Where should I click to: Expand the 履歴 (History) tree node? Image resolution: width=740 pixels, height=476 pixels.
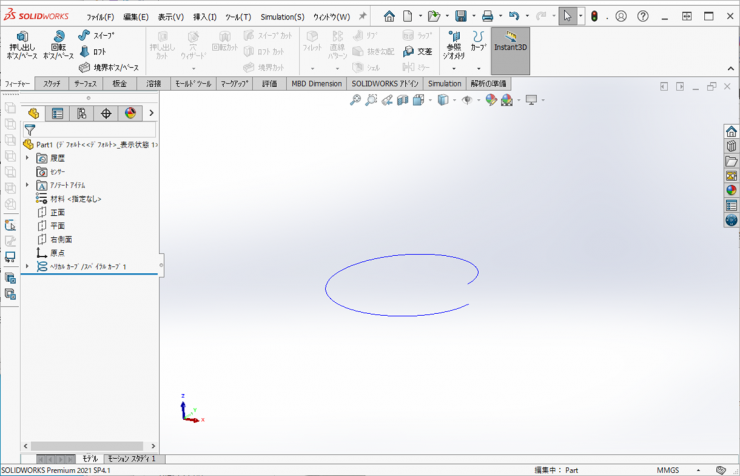(28, 158)
